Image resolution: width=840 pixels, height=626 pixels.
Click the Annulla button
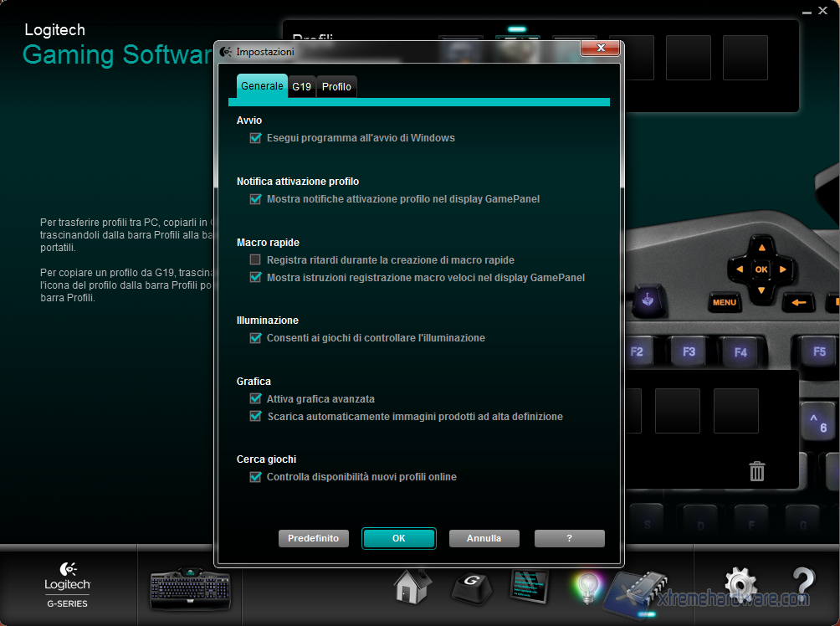click(x=484, y=538)
